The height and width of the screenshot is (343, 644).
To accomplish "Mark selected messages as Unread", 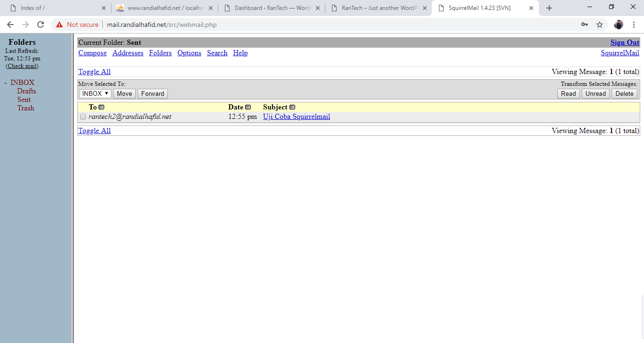I will tap(595, 93).
